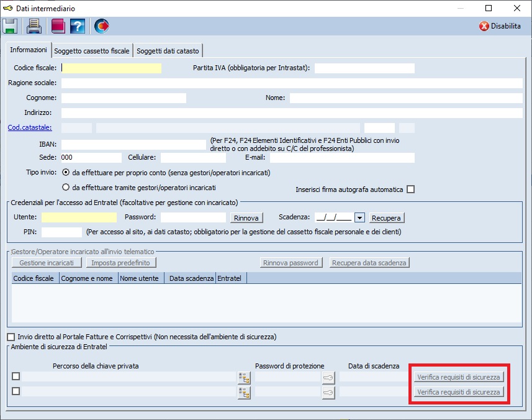The image size is (532, 420).
Task: Focus the Codice fiscale input field
Action: 111,68
